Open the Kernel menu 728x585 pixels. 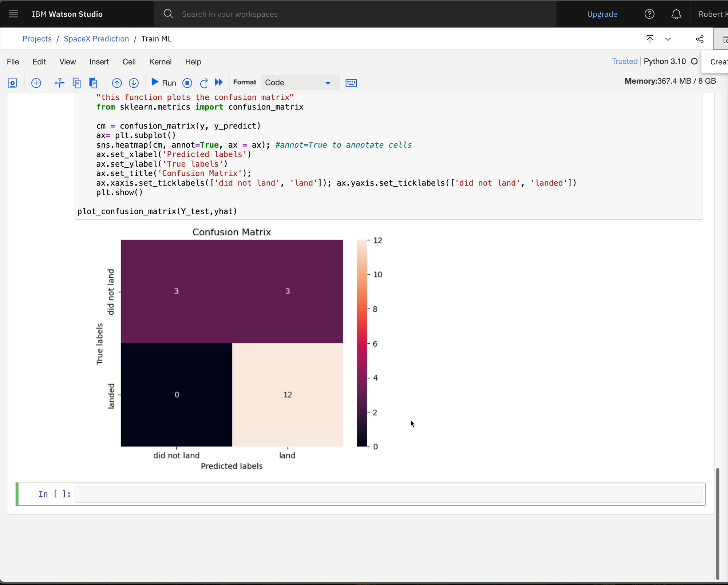[160, 62]
